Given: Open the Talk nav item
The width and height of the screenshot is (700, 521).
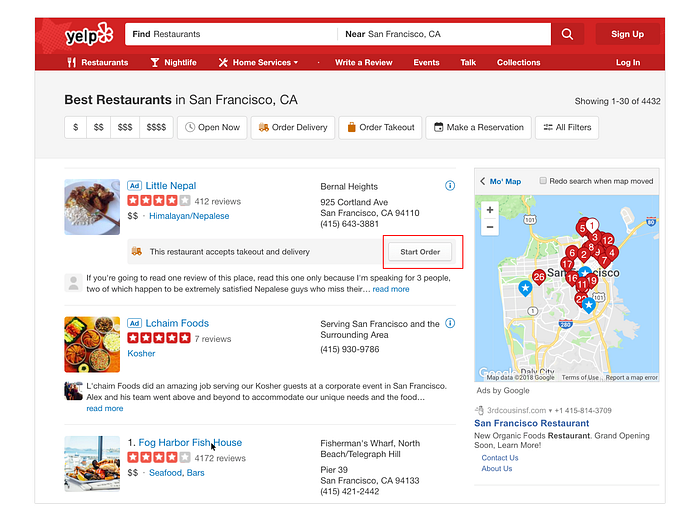Looking at the screenshot, I should point(468,63).
